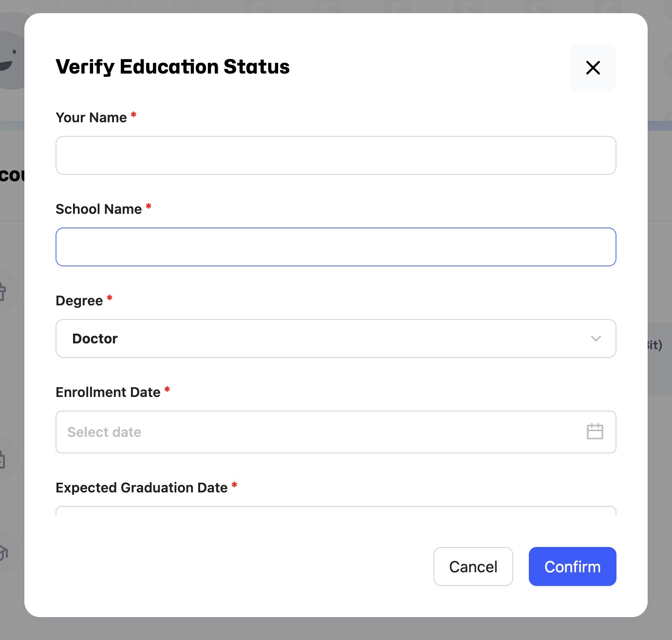Focus the School Name input box
This screenshot has height=640, width=672.
[336, 247]
